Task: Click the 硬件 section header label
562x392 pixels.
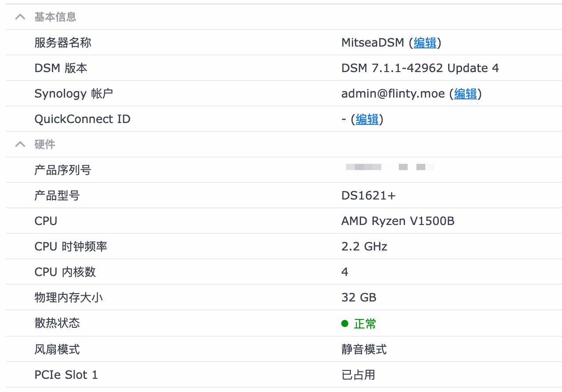Action: pyautogui.click(x=45, y=144)
